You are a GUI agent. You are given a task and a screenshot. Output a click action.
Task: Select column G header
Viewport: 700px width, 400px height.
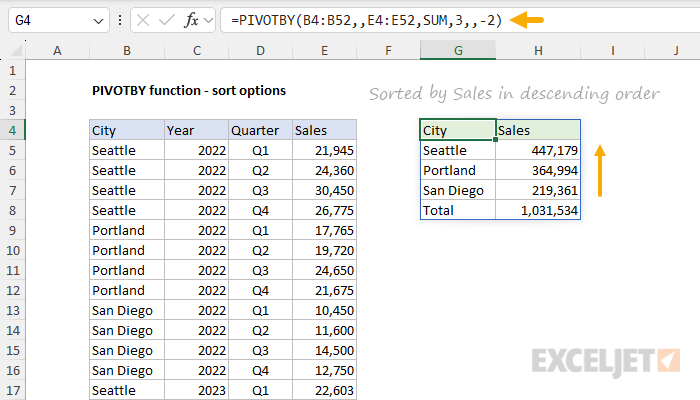click(x=458, y=50)
